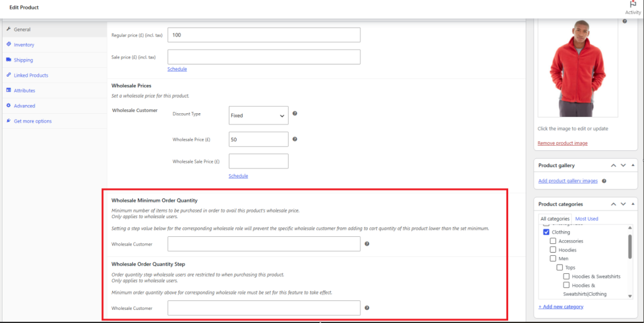Show help for Minimum Order Quantity field
The height and width of the screenshot is (323, 644).
pyautogui.click(x=367, y=244)
